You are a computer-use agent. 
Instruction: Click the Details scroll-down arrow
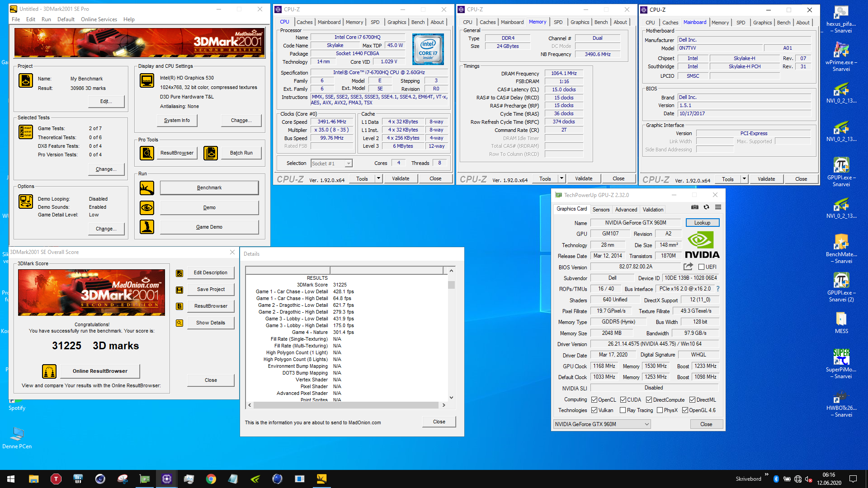click(x=451, y=398)
